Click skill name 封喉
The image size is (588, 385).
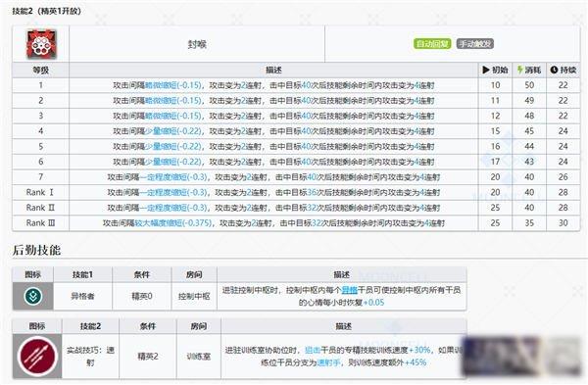click(x=197, y=44)
